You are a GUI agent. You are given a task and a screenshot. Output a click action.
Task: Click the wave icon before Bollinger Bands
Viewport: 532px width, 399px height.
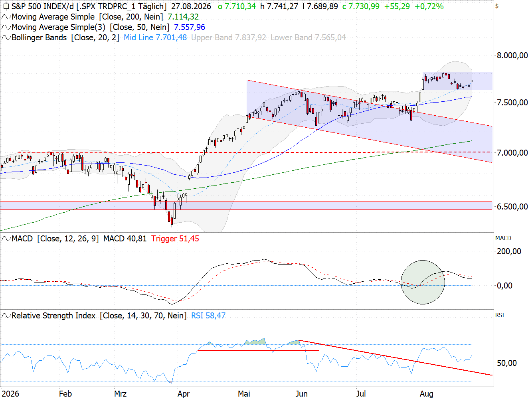pos(6,38)
